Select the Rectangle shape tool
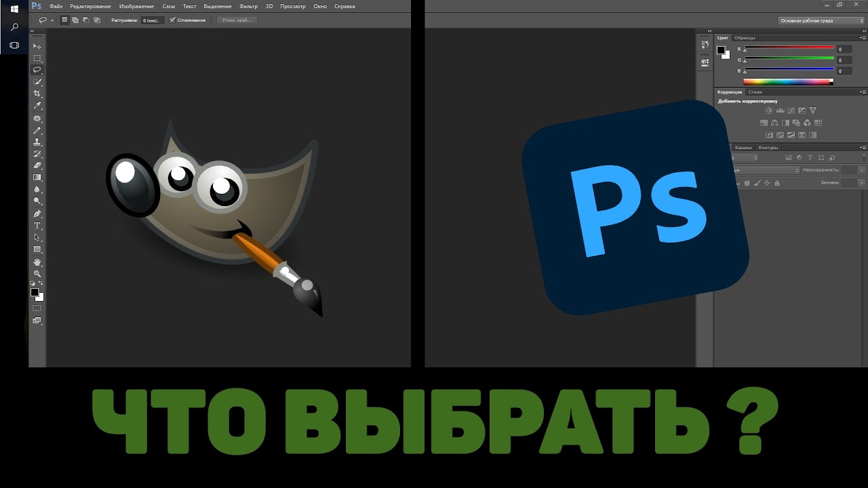Image resolution: width=868 pixels, height=488 pixels. tap(37, 249)
